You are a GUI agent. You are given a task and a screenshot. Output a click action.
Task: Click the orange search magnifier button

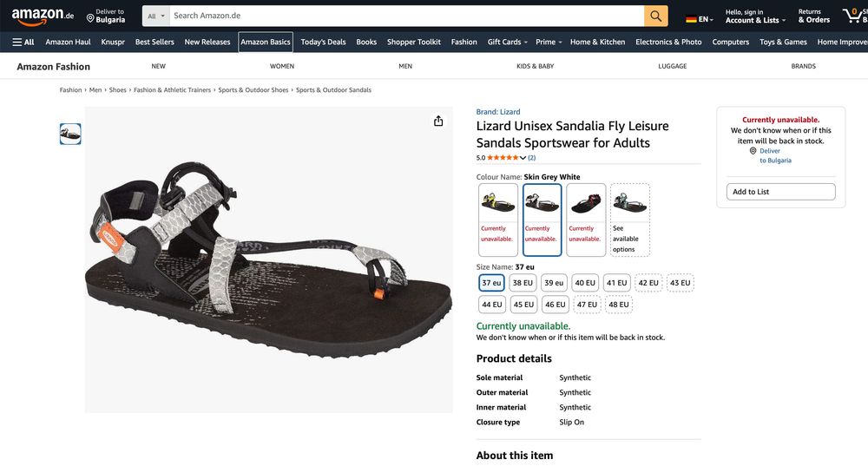click(x=656, y=16)
